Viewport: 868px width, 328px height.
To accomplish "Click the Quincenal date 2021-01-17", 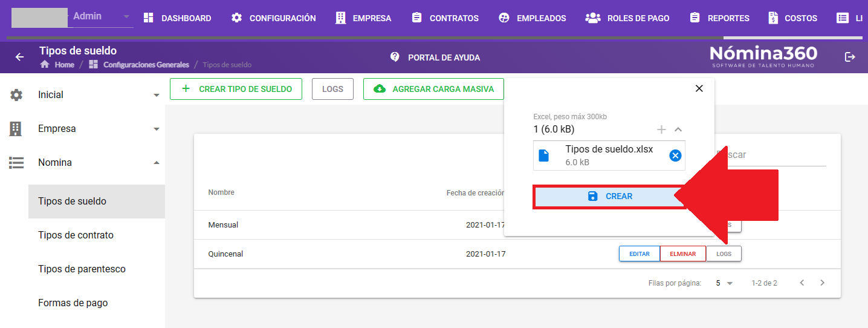I will point(485,254).
